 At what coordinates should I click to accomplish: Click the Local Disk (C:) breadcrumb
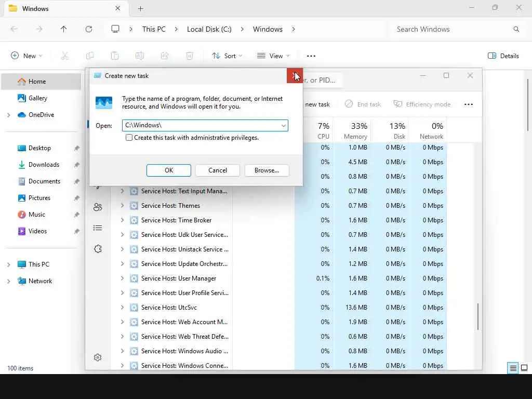209,29
